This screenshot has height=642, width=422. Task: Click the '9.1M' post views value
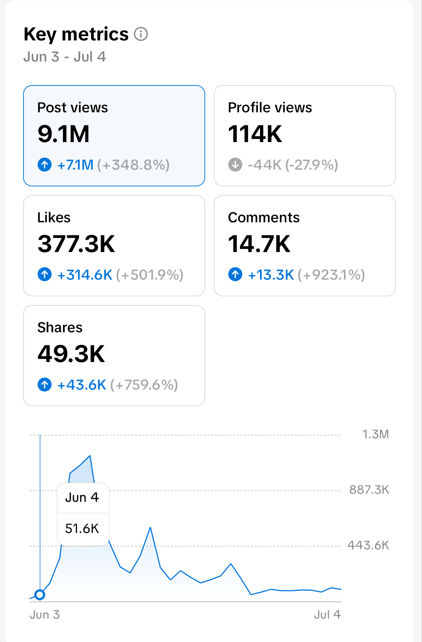point(63,134)
